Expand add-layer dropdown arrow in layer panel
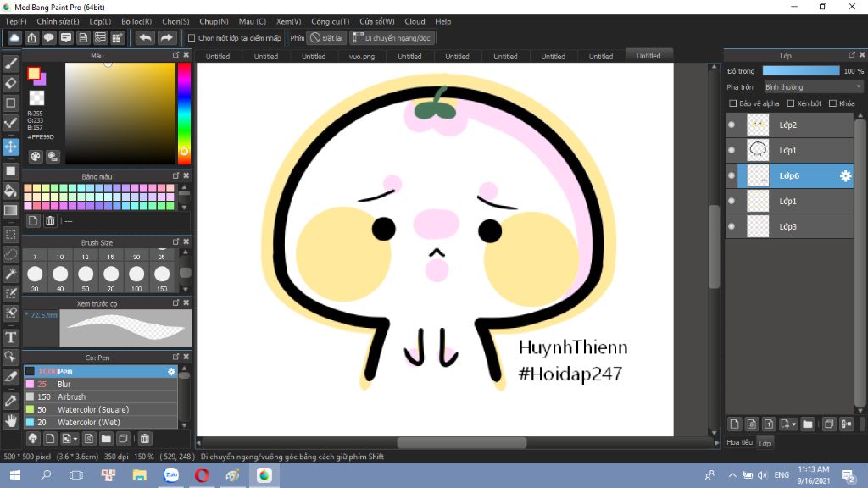This screenshot has width=868, height=488. 794,424
